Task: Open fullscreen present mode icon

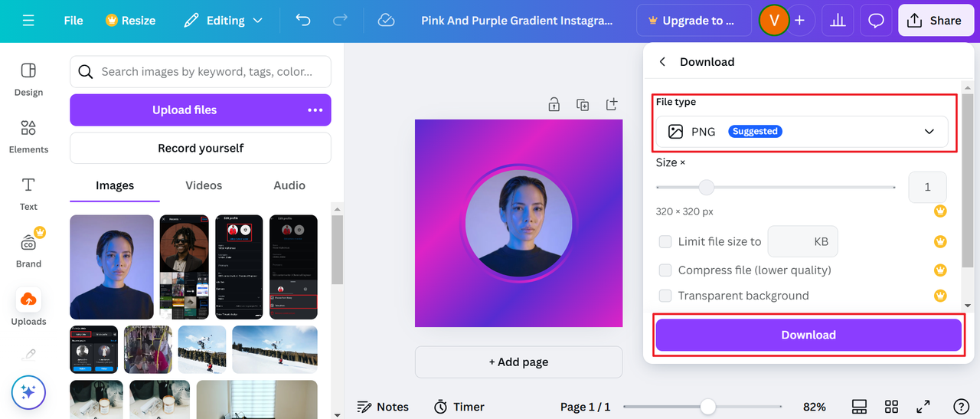Action: (x=923, y=407)
